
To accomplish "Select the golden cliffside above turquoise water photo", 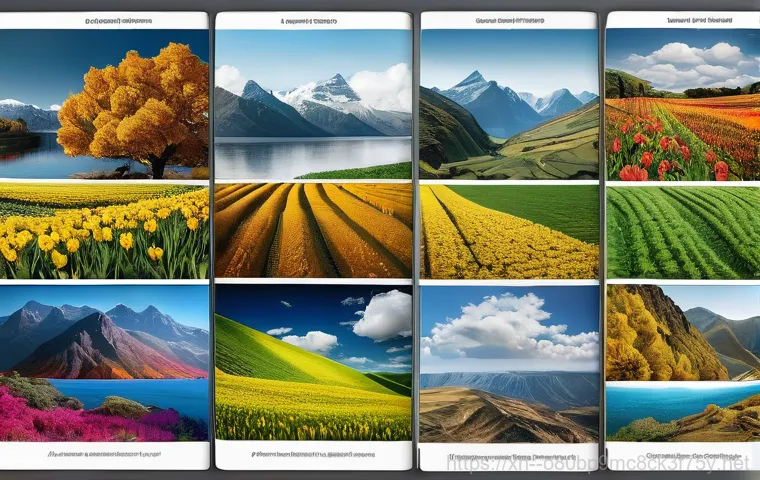I will (682, 362).
